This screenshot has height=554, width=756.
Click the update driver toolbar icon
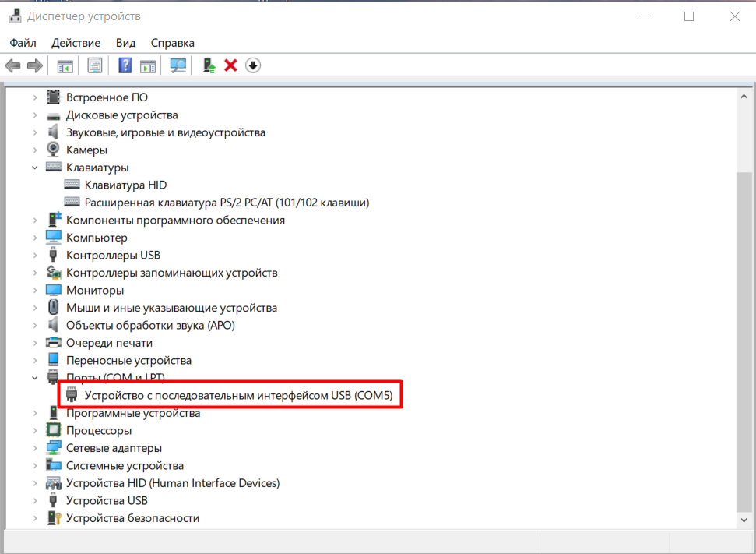tap(209, 65)
